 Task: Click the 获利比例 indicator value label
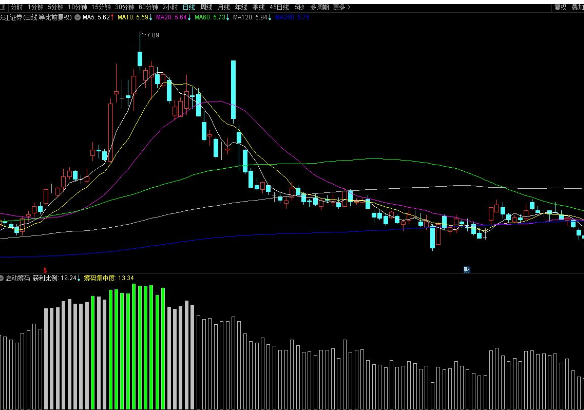56,278
